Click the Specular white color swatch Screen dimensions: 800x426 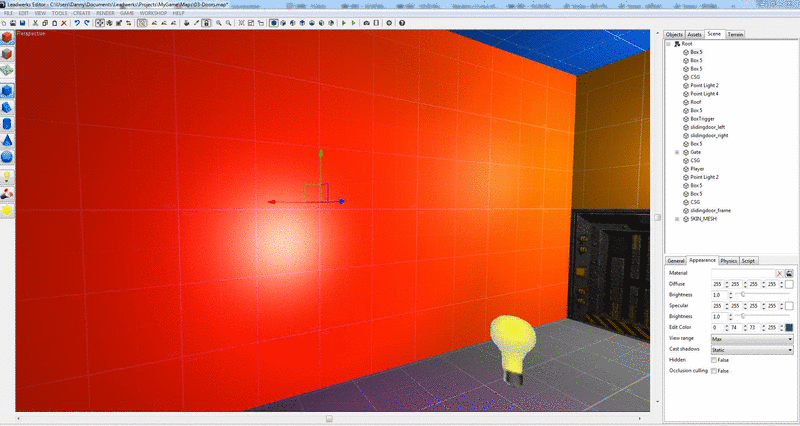[789, 306]
